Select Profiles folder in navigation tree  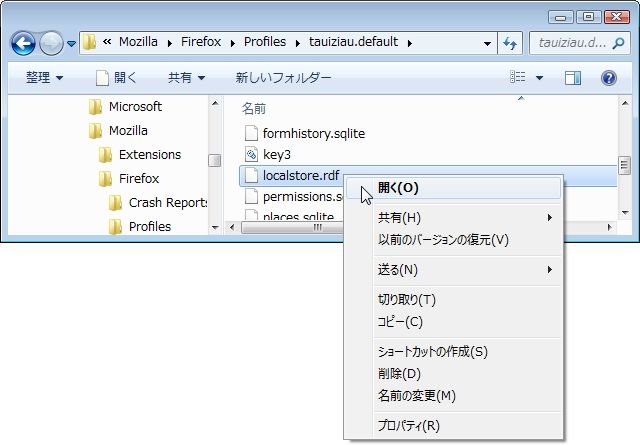tap(150, 227)
